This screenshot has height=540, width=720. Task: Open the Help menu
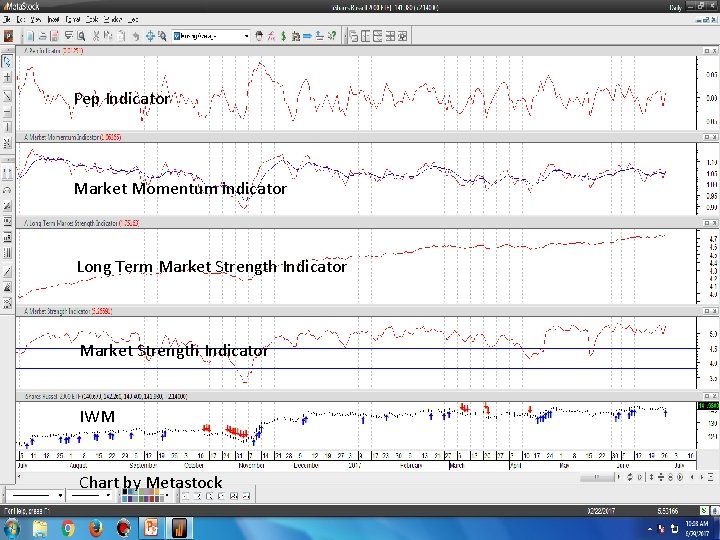(133, 20)
